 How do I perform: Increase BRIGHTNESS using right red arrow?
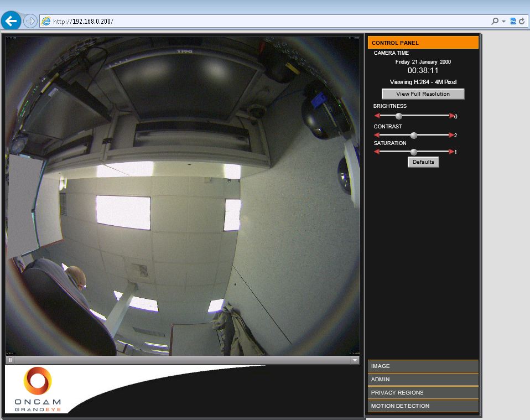click(451, 116)
